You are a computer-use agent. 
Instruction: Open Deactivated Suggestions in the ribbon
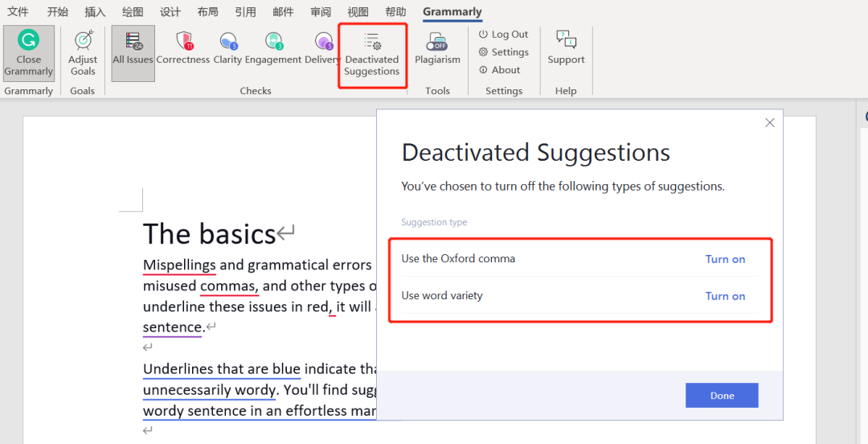(x=372, y=54)
